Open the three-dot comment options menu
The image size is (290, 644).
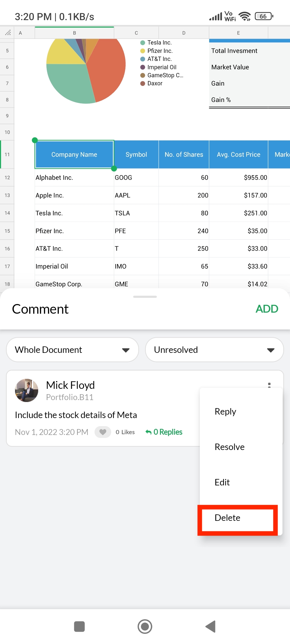(x=269, y=385)
